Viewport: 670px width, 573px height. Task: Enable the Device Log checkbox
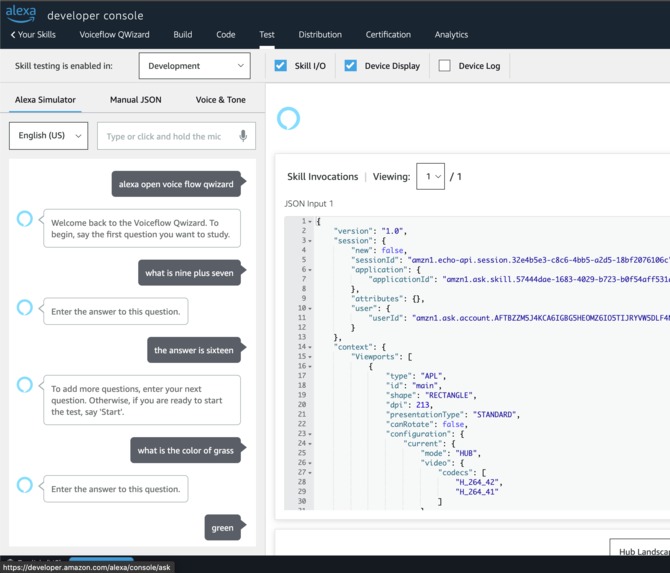point(444,66)
